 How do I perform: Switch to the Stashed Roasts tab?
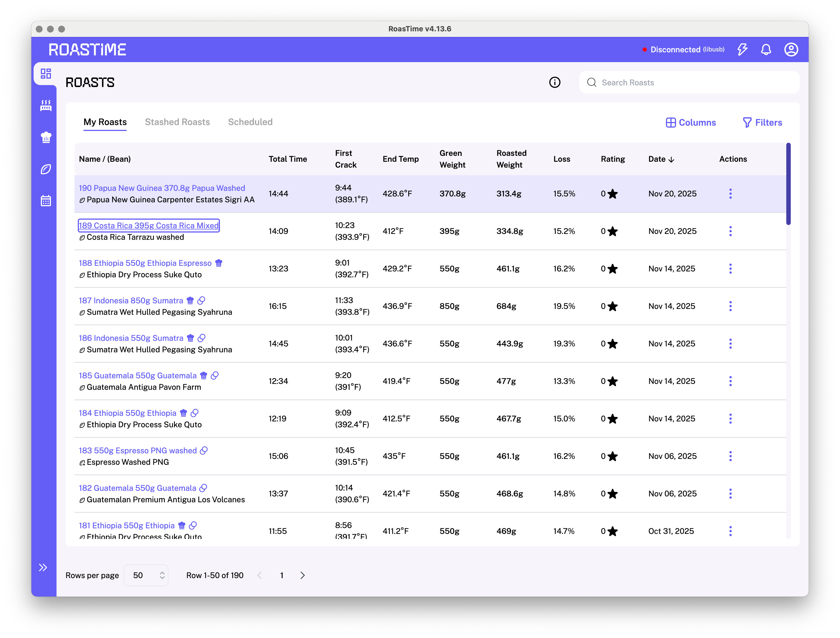coord(177,122)
